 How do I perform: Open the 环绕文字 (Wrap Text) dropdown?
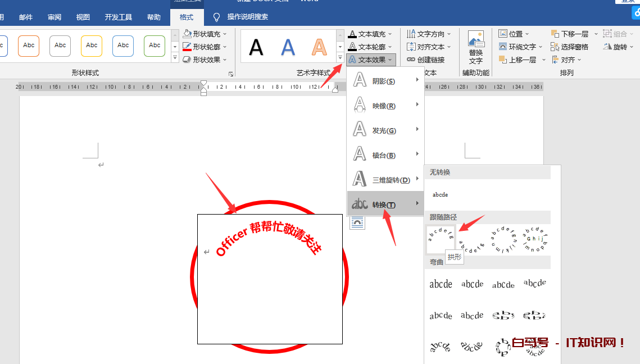click(521, 47)
